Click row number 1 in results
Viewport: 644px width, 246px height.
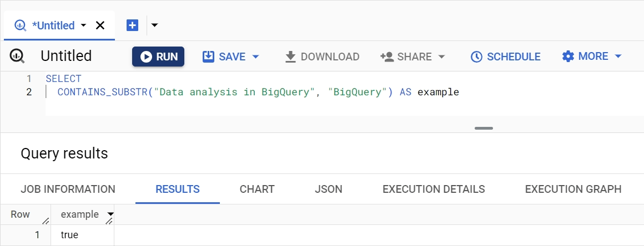(37, 235)
